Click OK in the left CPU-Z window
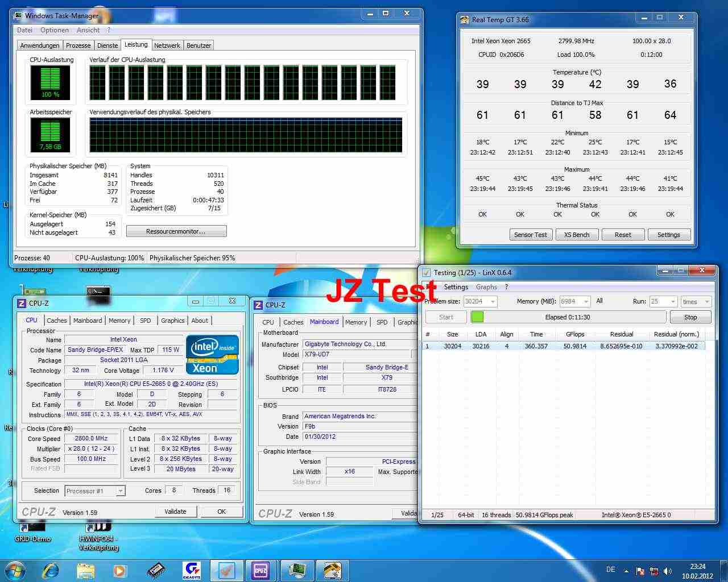728x582 pixels. (222, 512)
